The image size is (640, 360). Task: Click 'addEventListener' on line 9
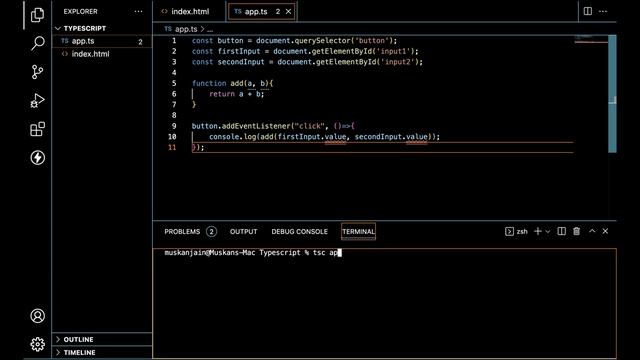[x=256, y=126]
